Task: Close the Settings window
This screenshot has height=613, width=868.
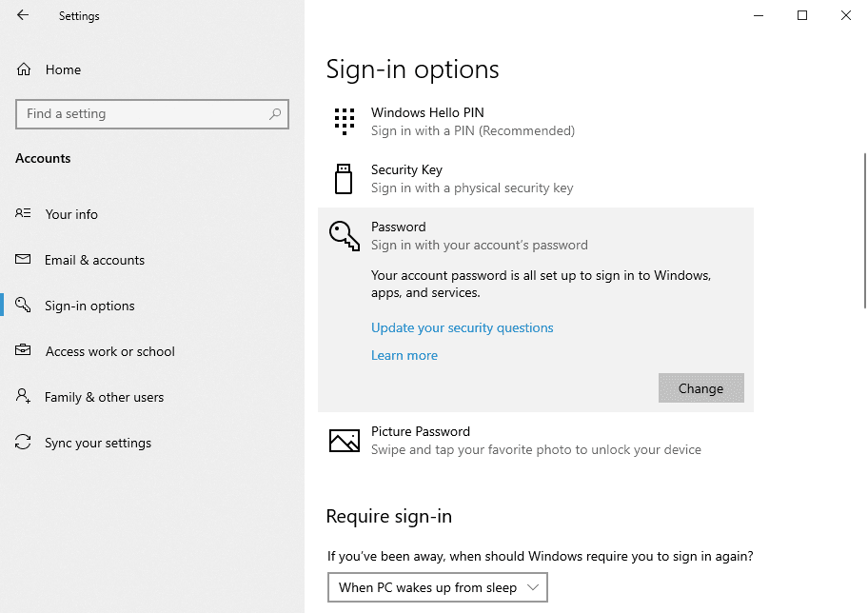Action: [x=846, y=15]
